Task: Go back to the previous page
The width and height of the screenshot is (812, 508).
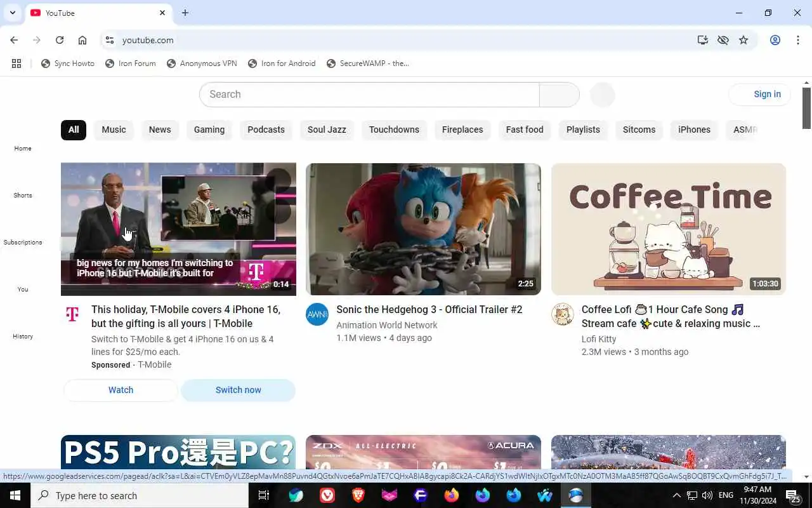Action: tap(14, 40)
